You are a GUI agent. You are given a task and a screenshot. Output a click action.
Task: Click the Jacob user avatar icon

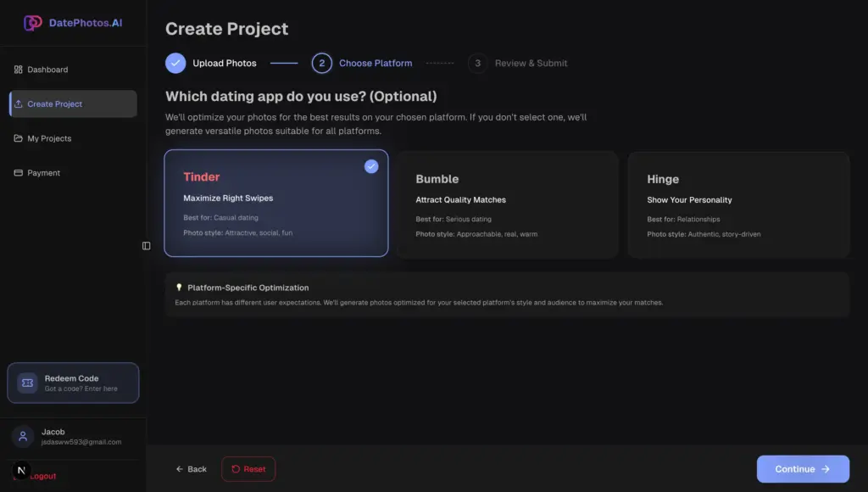[23, 437]
